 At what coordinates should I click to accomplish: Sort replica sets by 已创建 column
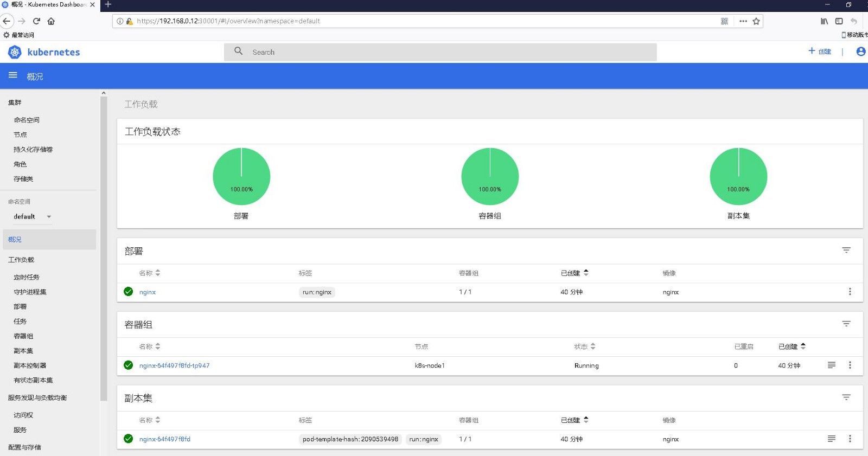click(x=575, y=420)
